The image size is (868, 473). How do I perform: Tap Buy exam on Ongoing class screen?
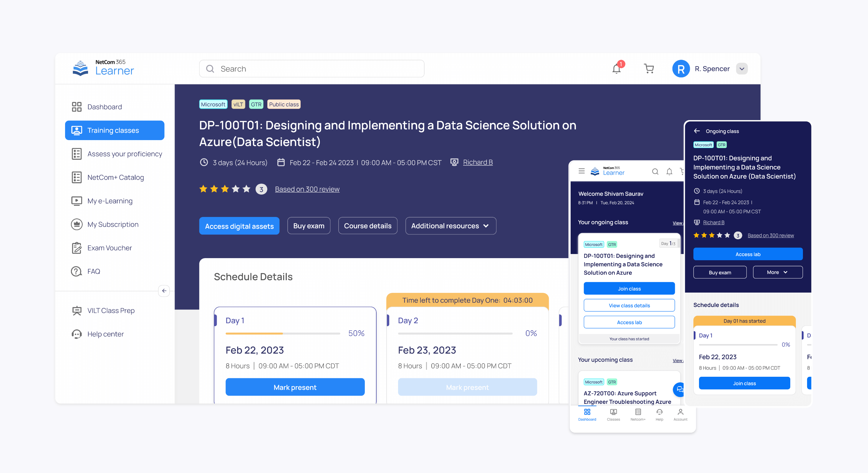(720, 272)
